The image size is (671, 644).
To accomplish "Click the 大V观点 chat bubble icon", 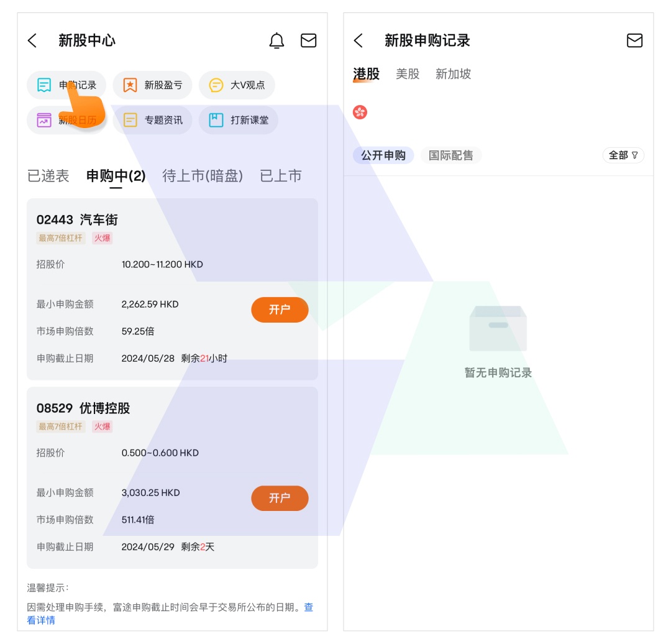I will pyautogui.click(x=216, y=85).
